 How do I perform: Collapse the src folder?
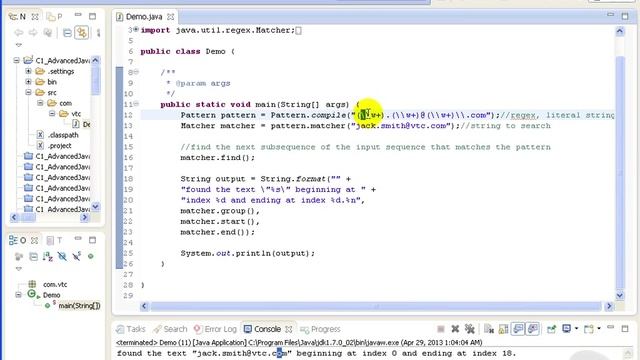coord(29,92)
